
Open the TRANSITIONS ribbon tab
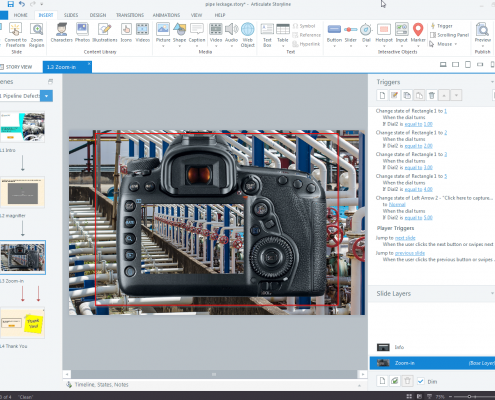point(130,15)
